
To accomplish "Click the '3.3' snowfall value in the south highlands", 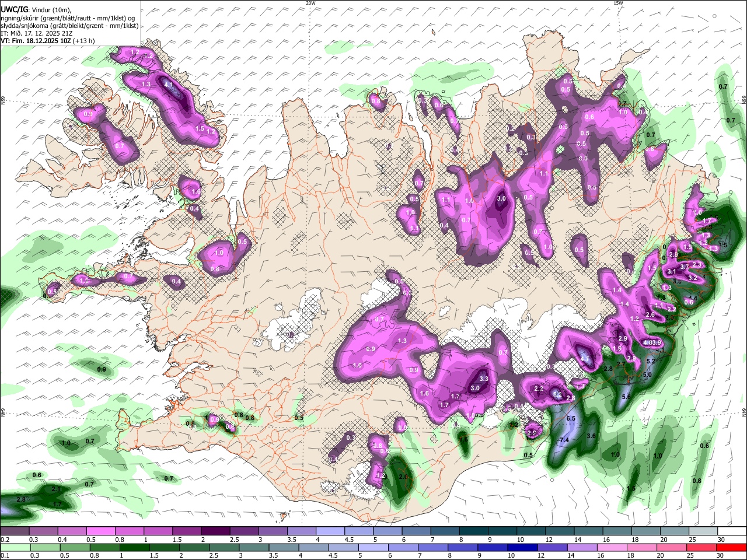I will coord(484,379).
